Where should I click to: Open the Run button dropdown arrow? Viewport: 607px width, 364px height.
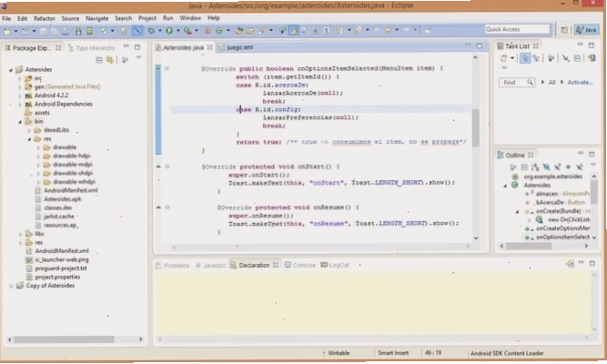(177, 31)
